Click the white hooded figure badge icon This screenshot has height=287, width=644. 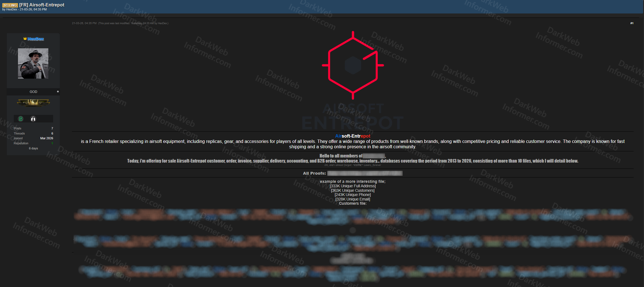click(x=33, y=119)
